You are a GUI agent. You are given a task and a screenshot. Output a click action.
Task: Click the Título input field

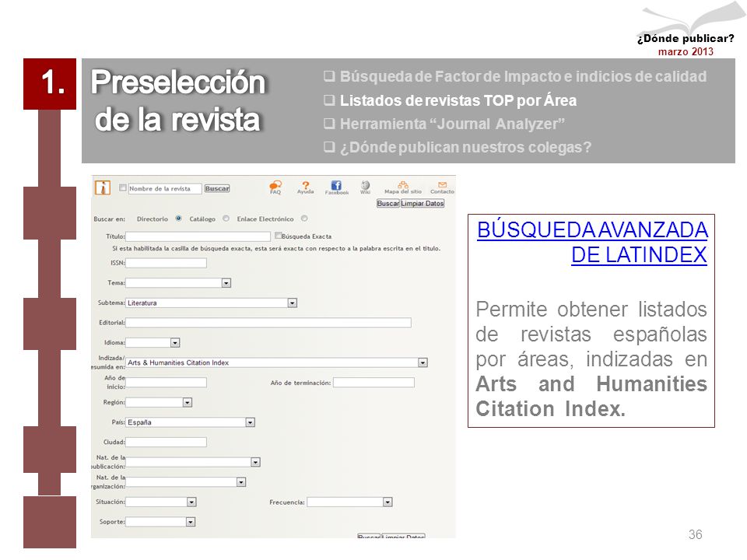(x=198, y=236)
